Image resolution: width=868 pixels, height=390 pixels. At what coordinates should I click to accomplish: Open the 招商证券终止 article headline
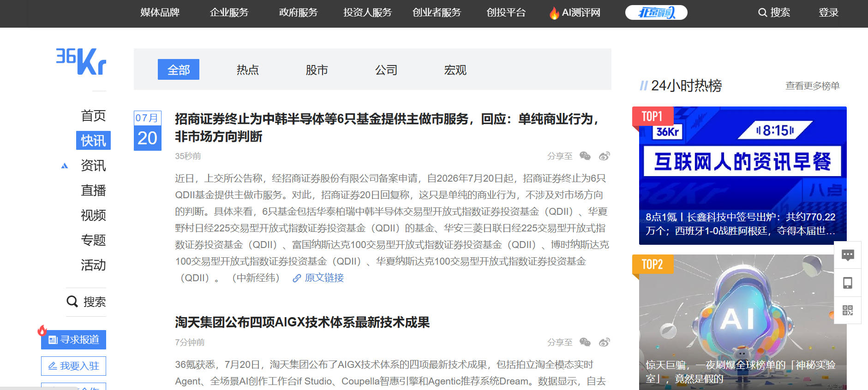tap(387, 128)
